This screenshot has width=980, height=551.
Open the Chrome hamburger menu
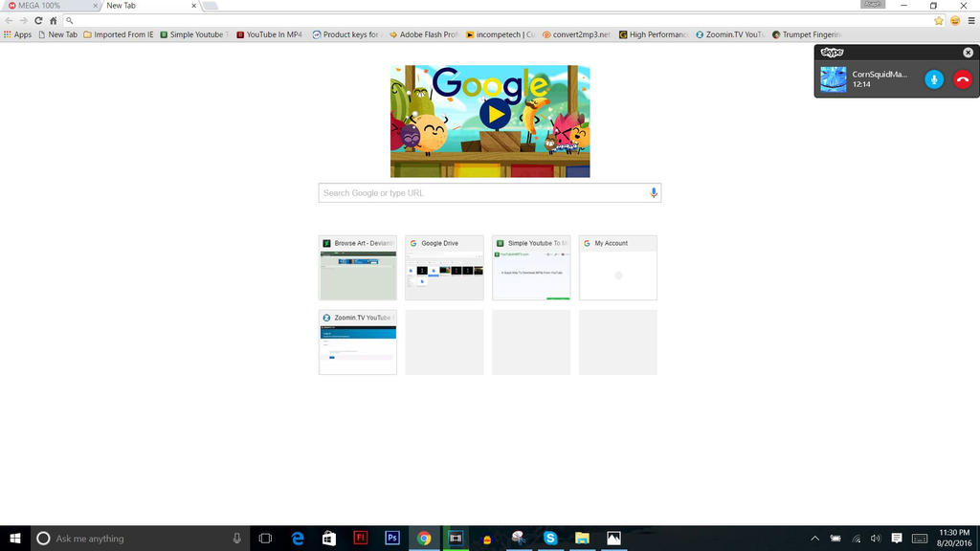pyautogui.click(x=971, y=21)
